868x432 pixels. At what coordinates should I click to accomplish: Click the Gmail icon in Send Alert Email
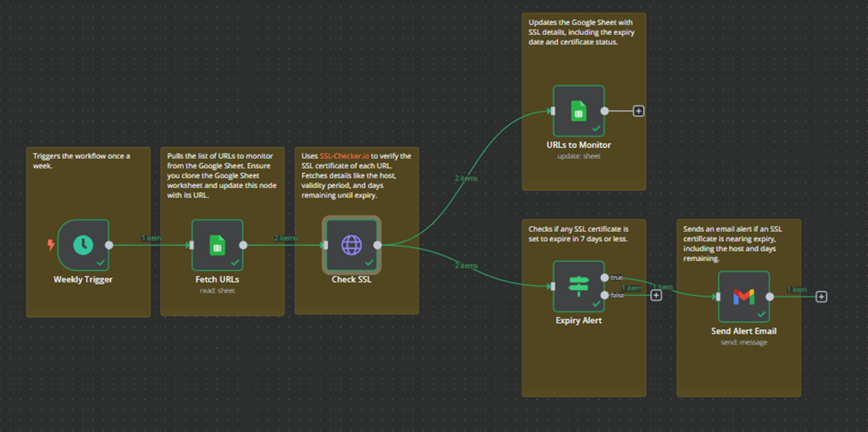(x=743, y=295)
